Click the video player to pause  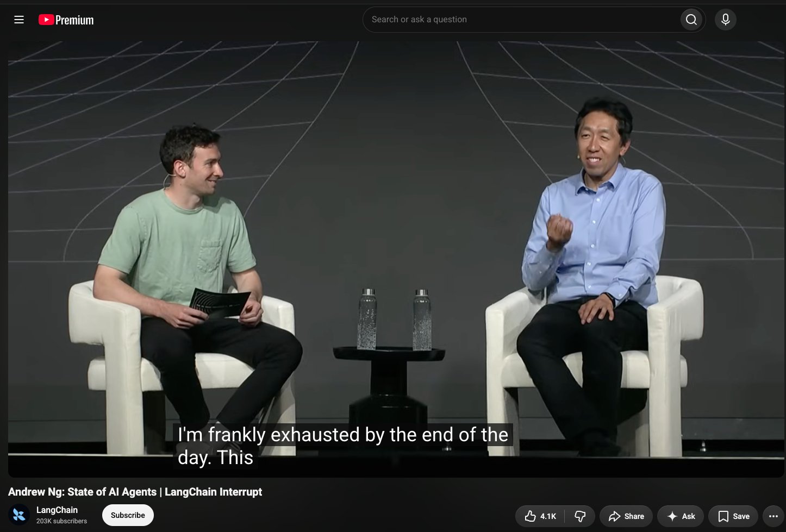[x=396, y=259]
